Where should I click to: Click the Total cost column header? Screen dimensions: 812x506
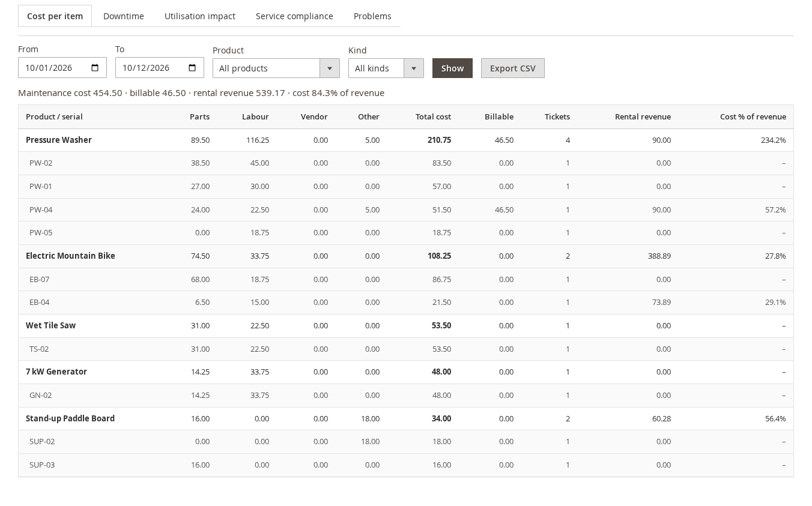pyautogui.click(x=433, y=117)
